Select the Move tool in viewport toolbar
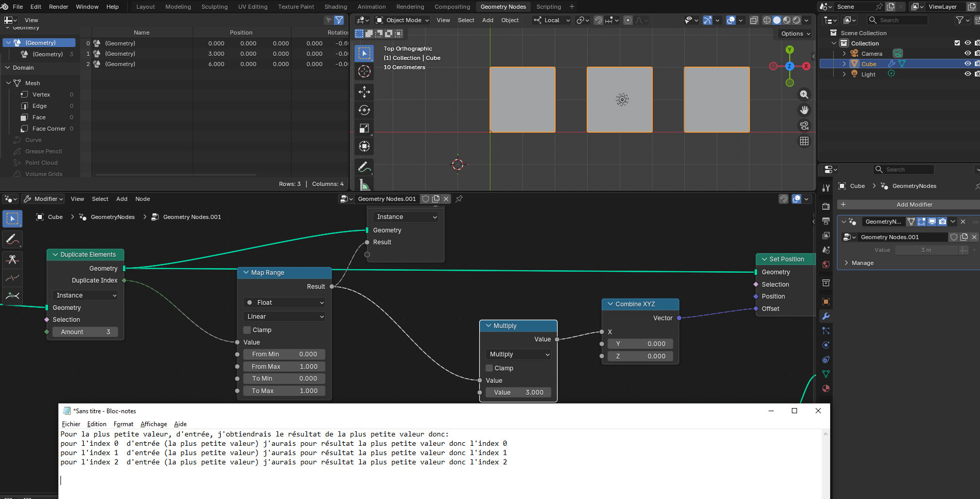 364,92
